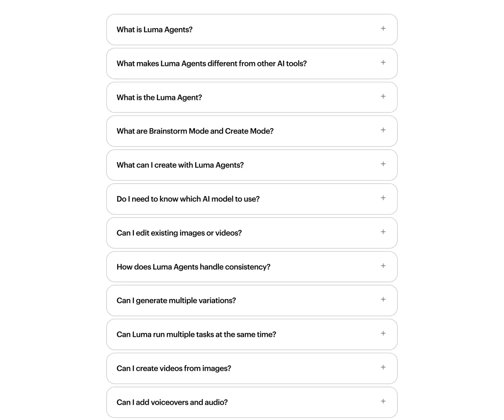Click plus icon next to Brainstorm Mode question
The height and width of the screenshot is (420, 504).
(x=383, y=130)
